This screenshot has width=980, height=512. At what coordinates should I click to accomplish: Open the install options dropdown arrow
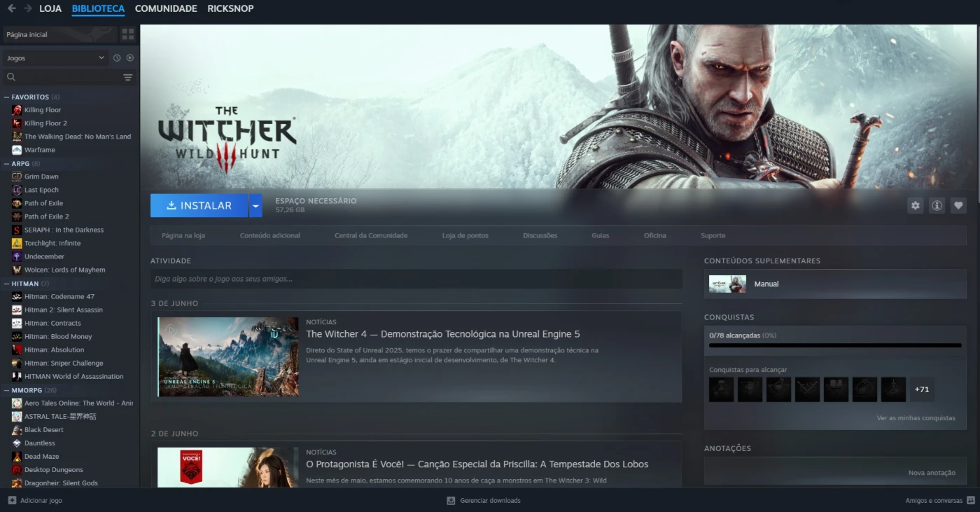(x=255, y=205)
